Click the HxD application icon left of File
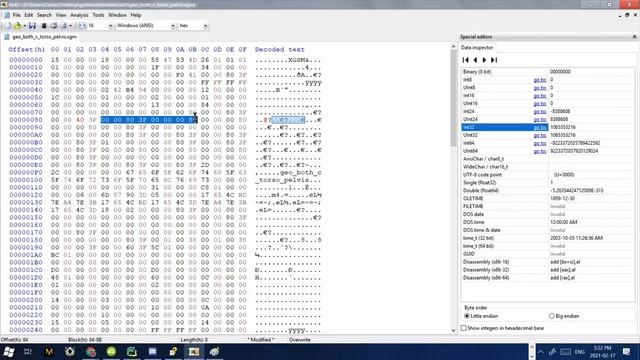The width and height of the screenshot is (640, 360). click(x=7, y=15)
